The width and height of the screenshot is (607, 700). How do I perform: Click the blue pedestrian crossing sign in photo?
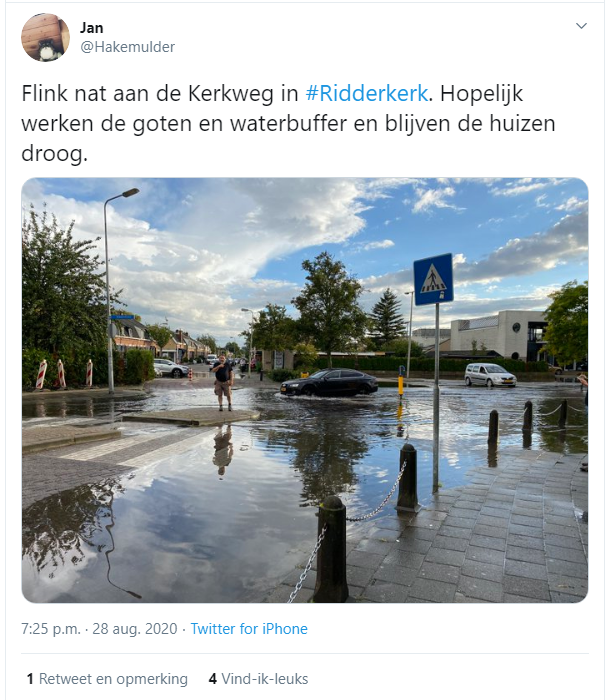tap(433, 279)
